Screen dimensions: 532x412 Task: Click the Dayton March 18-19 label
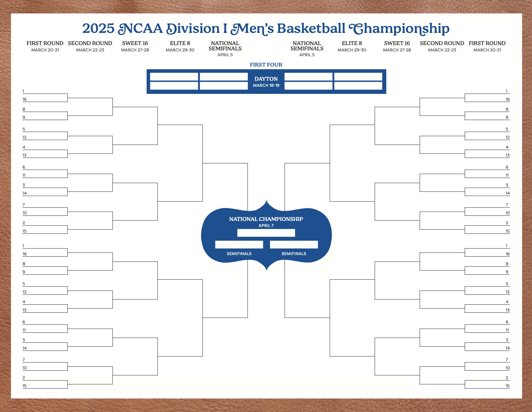point(266,82)
